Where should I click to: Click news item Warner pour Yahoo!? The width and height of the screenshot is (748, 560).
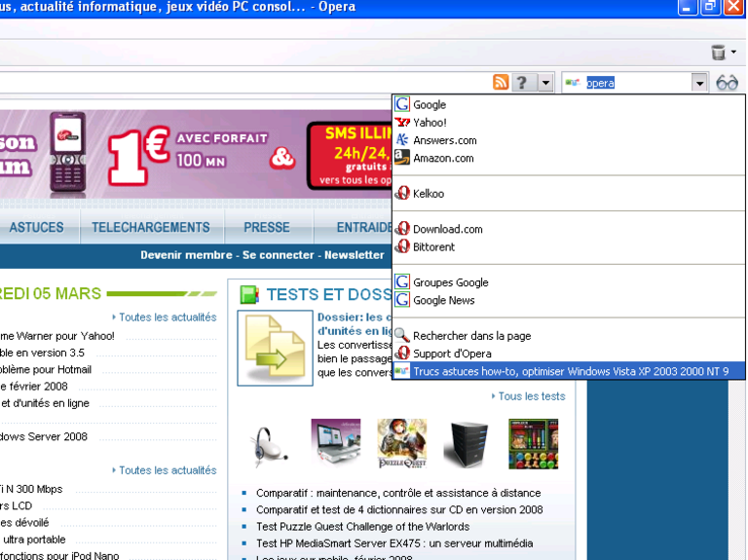point(57,336)
